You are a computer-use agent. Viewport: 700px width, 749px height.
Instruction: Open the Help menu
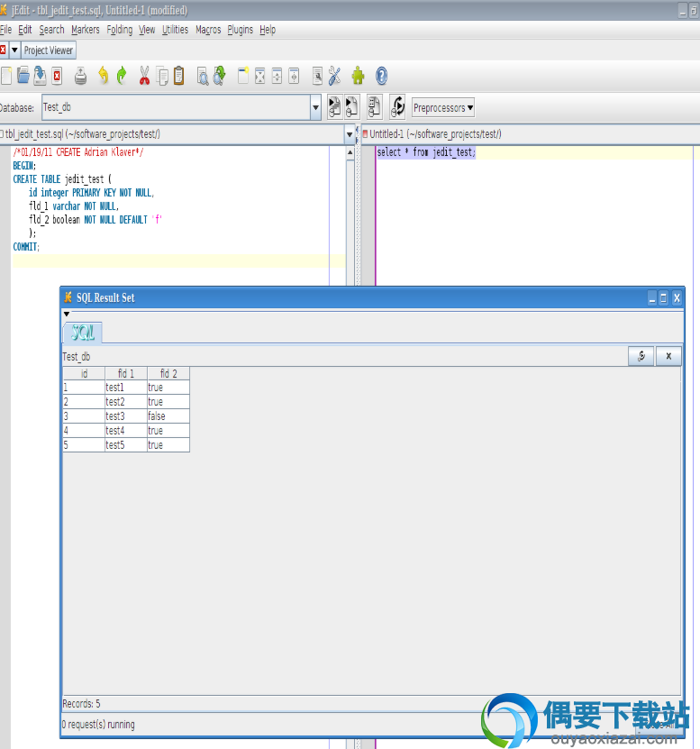point(268,30)
